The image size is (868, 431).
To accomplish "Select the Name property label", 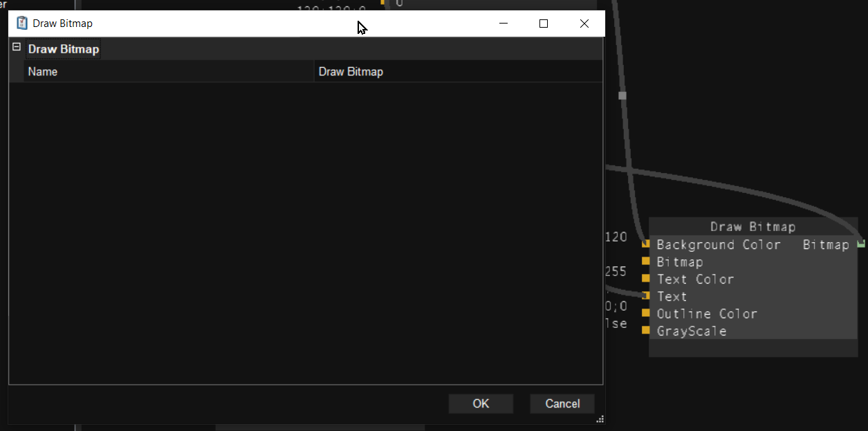I will click(x=43, y=72).
